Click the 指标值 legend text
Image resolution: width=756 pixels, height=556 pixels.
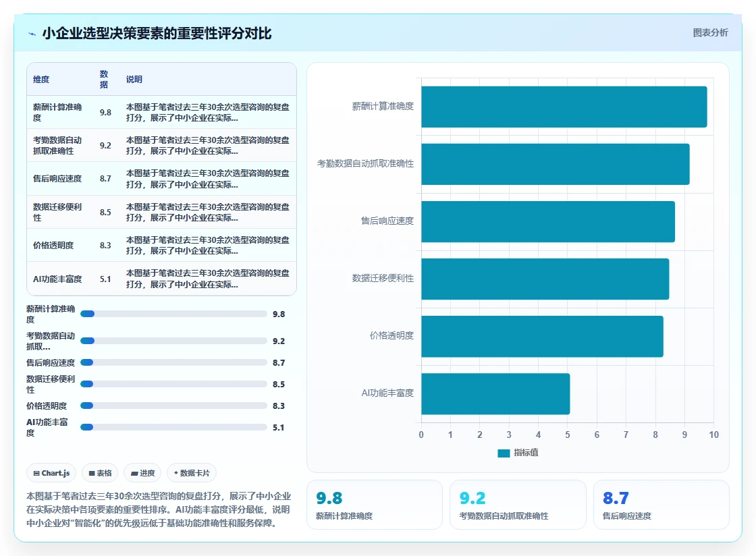(x=526, y=453)
